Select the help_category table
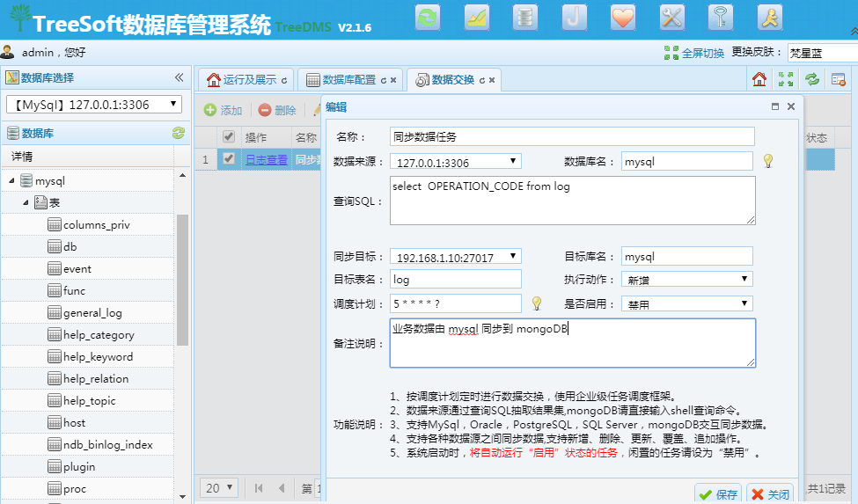 99,334
